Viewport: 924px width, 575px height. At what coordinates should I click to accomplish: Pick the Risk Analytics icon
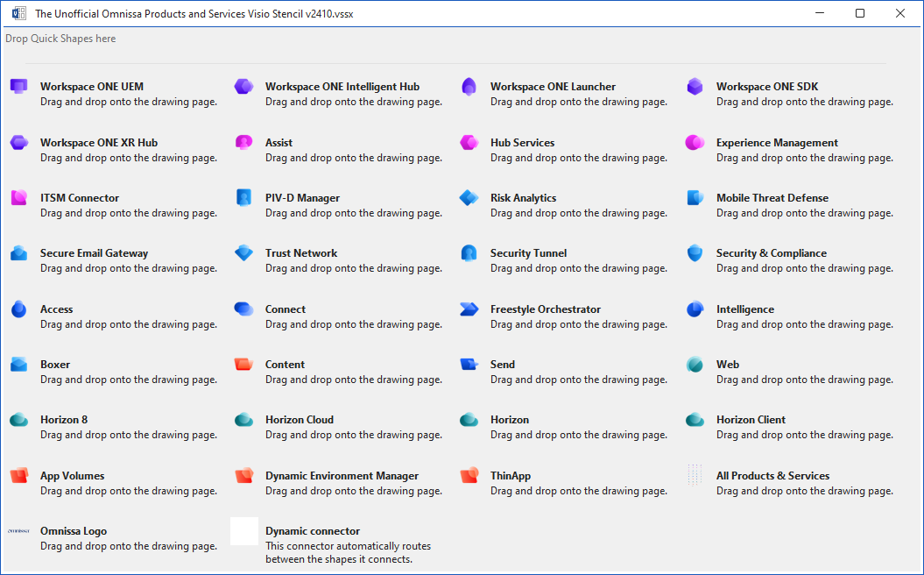tap(469, 197)
